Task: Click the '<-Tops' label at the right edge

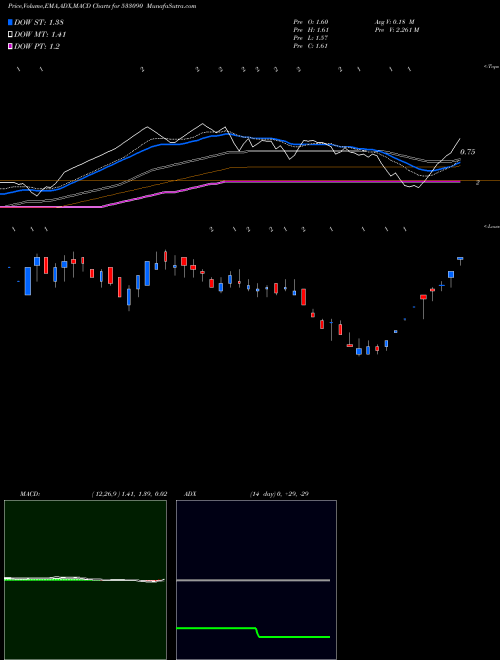Action: pos(492,67)
